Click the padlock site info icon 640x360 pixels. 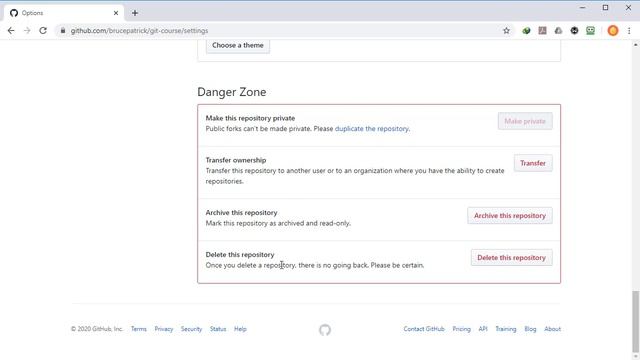click(x=63, y=31)
